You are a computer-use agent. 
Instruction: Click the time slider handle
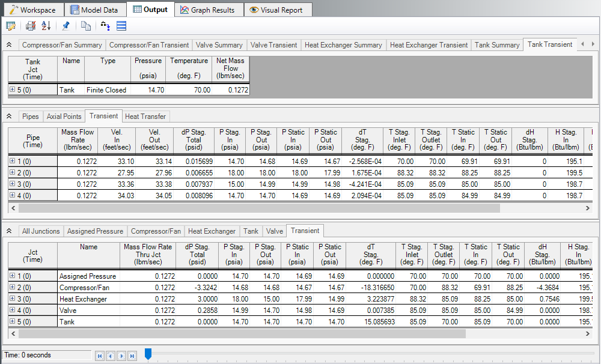[x=148, y=354]
